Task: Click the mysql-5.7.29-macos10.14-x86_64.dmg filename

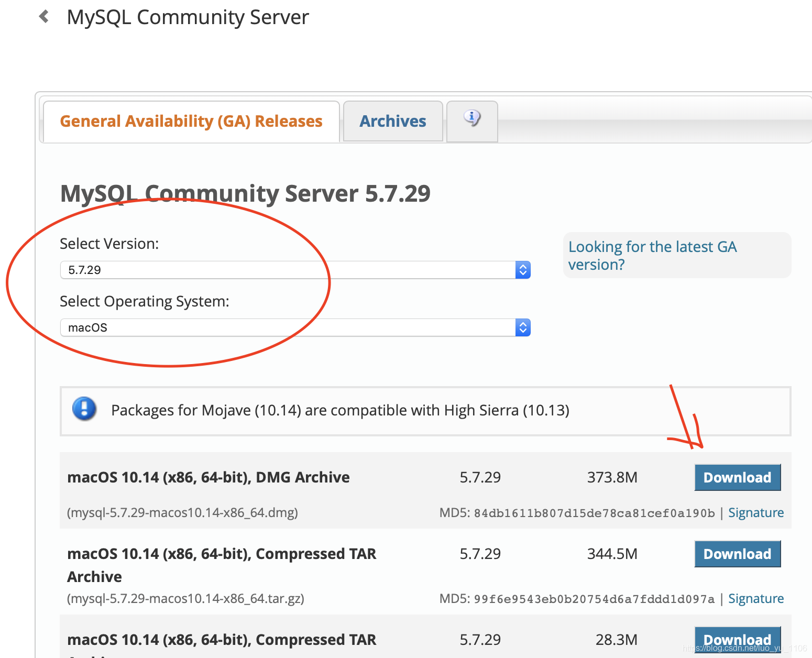Action: pos(182,512)
